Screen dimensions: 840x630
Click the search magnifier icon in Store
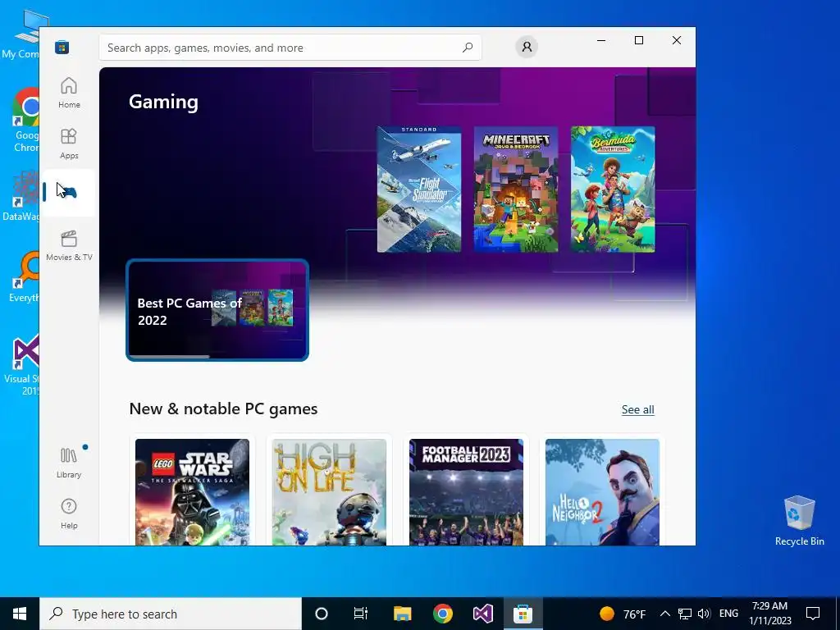click(x=468, y=48)
